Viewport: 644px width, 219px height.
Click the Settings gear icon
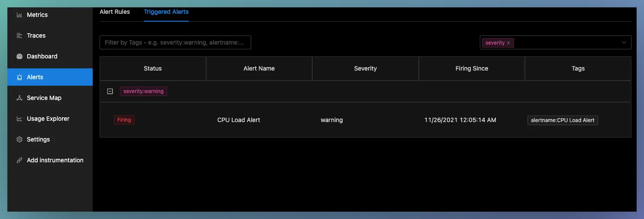(19, 139)
